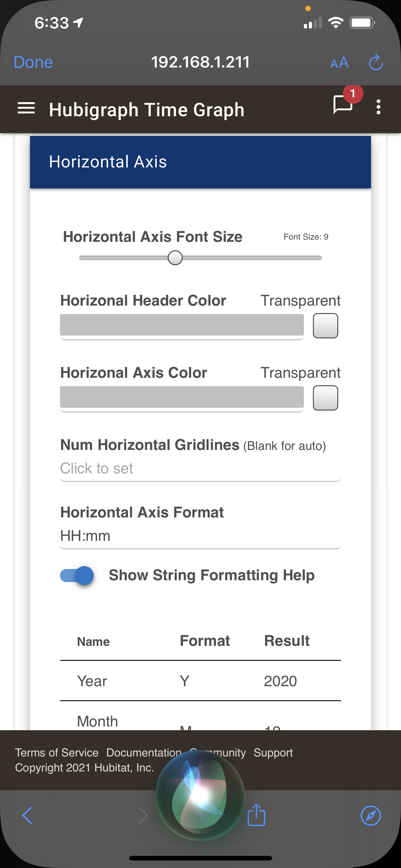401x868 pixels.
Task: Disable Show String Formatting Help switch
Action: coord(77,576)
